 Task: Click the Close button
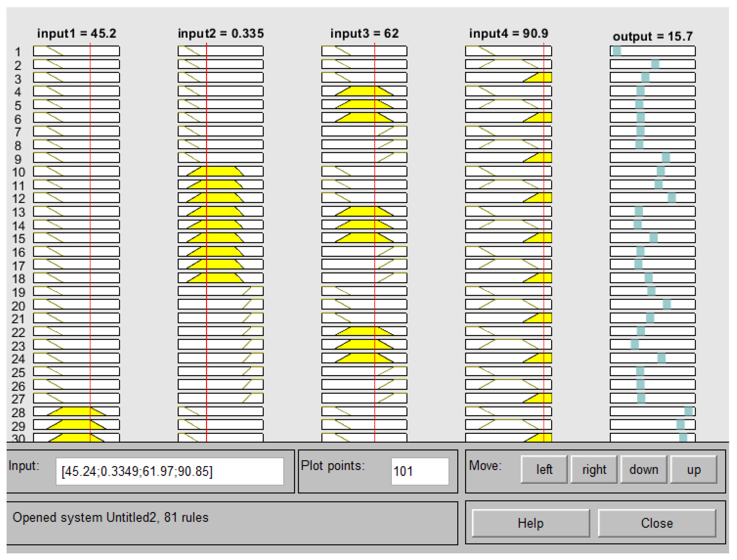click(657, 523)
